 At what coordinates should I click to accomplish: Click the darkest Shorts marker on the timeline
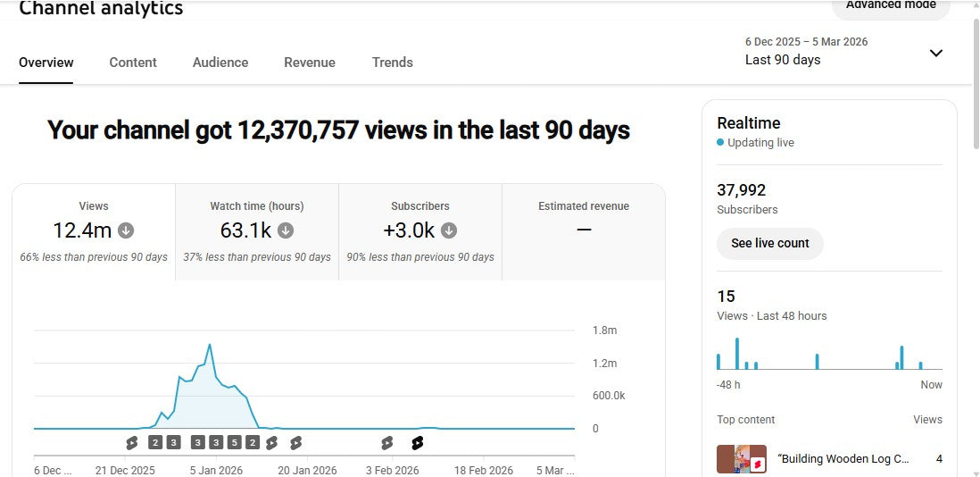pos(417,442)
